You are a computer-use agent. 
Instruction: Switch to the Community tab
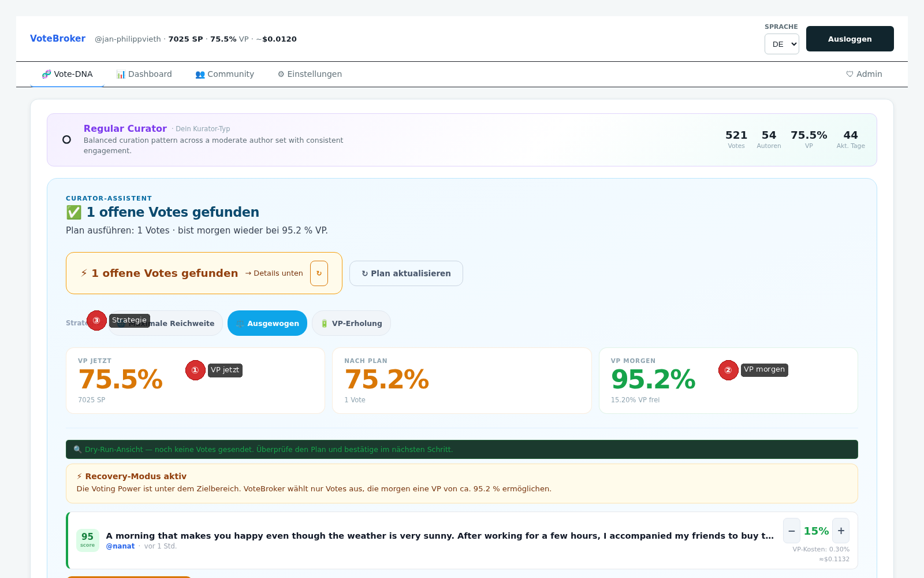pos(225,75)
